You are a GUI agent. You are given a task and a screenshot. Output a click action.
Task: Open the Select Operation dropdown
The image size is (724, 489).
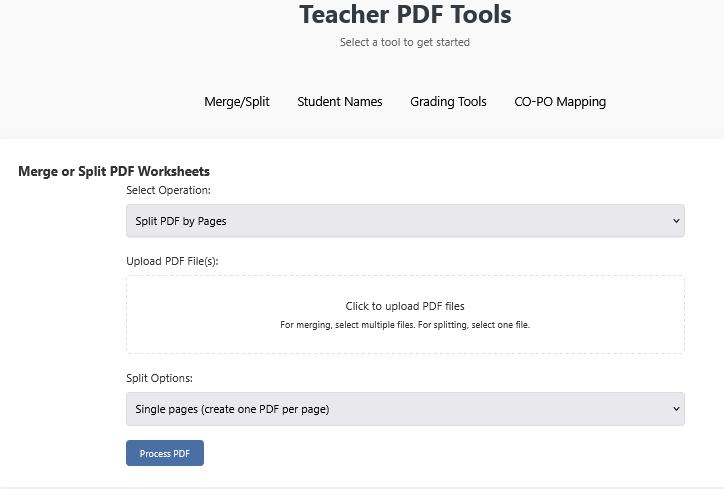pyautogui.click(x=404, y=221)
